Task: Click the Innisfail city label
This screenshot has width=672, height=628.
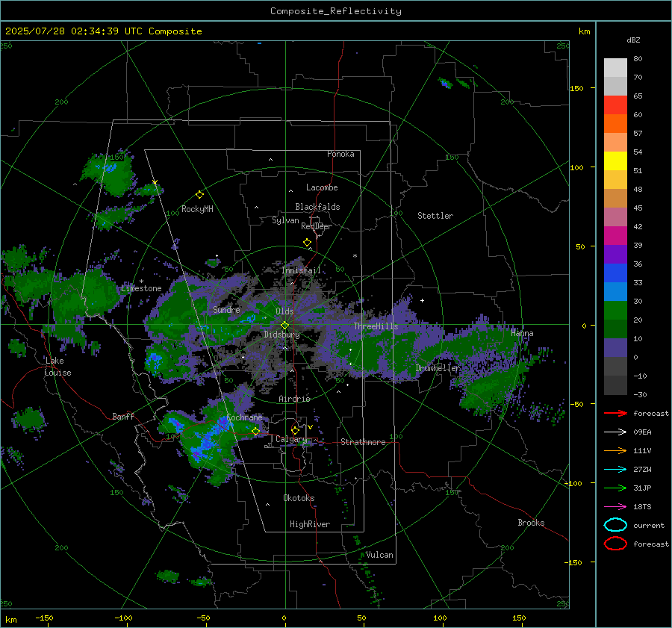Action: (x=301, y=270)
